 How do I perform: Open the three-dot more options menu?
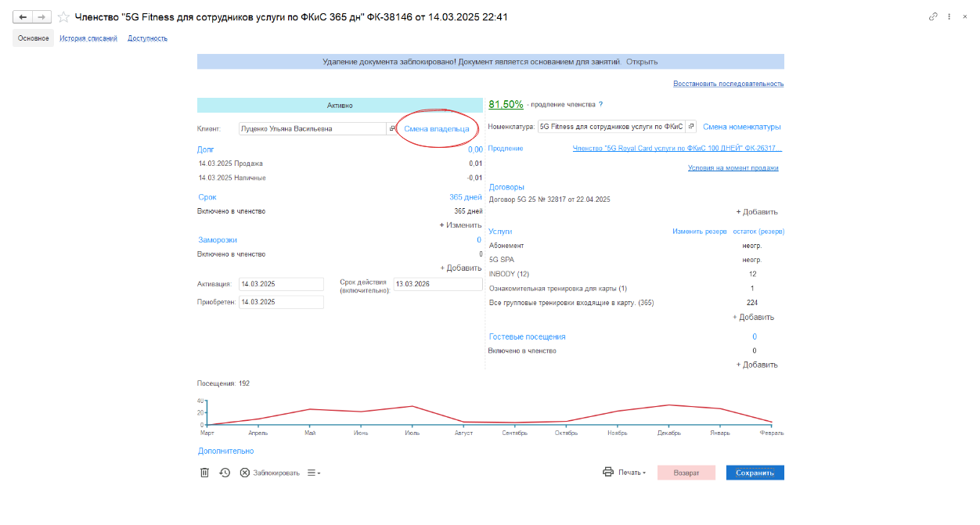pyautogui.click(x=949, y=16)
